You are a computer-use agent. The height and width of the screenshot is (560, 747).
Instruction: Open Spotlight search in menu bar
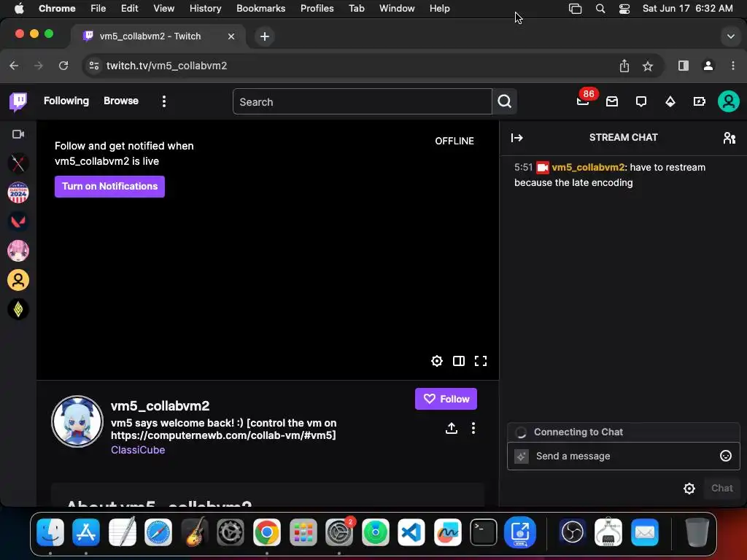click(600, 9)
